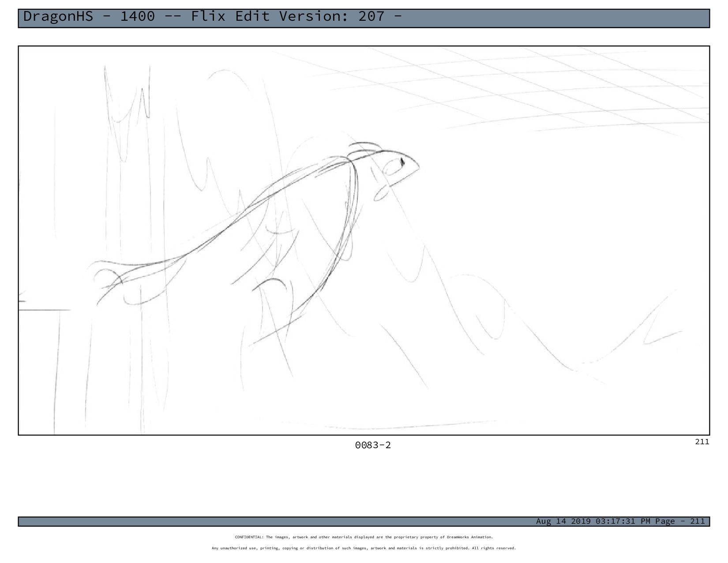Click the header text "DragonHS - 1400 -- Flix Edit Version: 207 -"
Viewport: 728px width, 563px height.
point(212,17)
